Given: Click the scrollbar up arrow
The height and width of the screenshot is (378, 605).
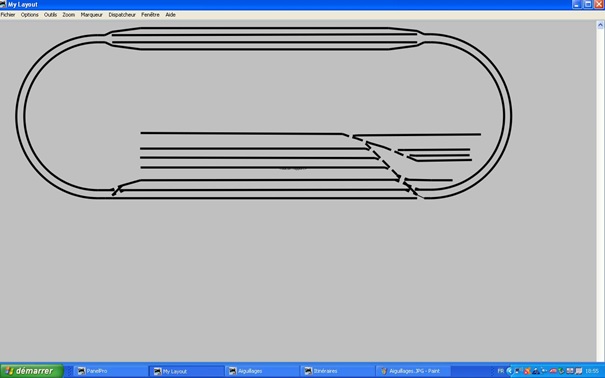Looking at the screenshot, I should click(600, 25).
